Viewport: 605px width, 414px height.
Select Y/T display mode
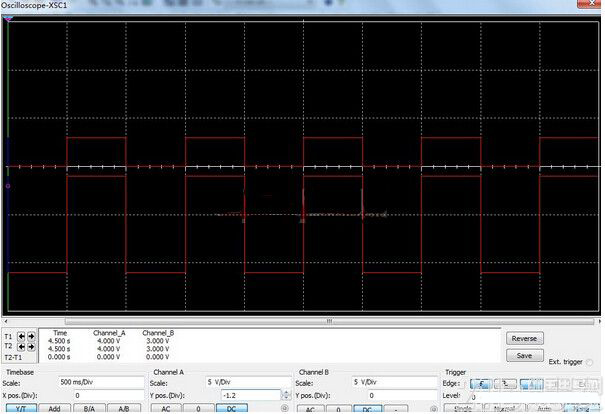21,409
